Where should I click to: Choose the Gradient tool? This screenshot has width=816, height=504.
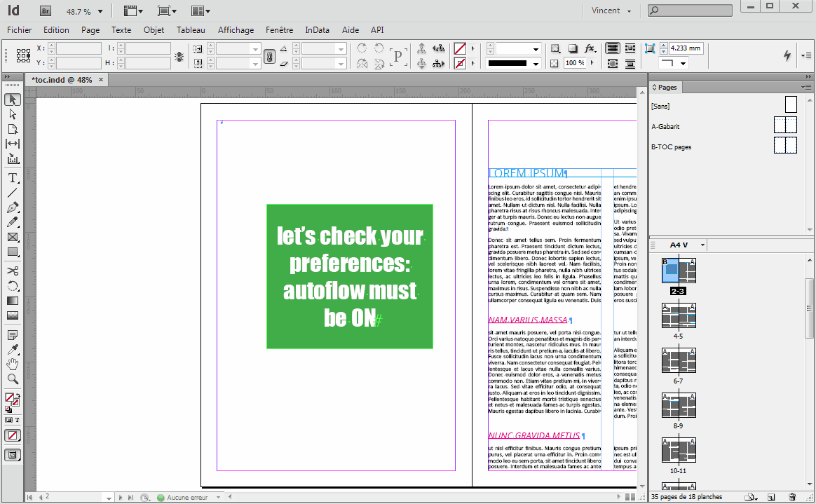(x=11, y=300)
